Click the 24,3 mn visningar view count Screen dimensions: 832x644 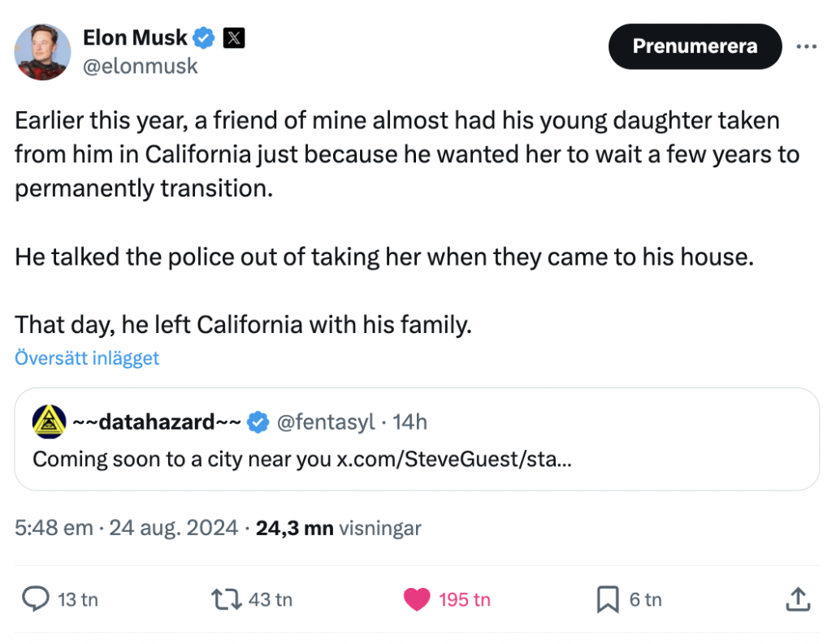[x=338, y=528]
